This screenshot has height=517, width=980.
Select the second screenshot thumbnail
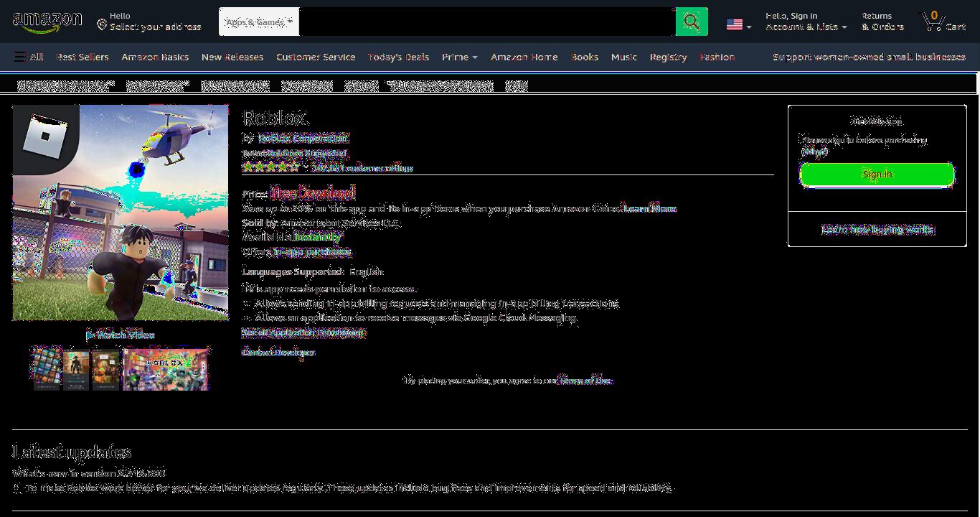click(x=76, y=369)
